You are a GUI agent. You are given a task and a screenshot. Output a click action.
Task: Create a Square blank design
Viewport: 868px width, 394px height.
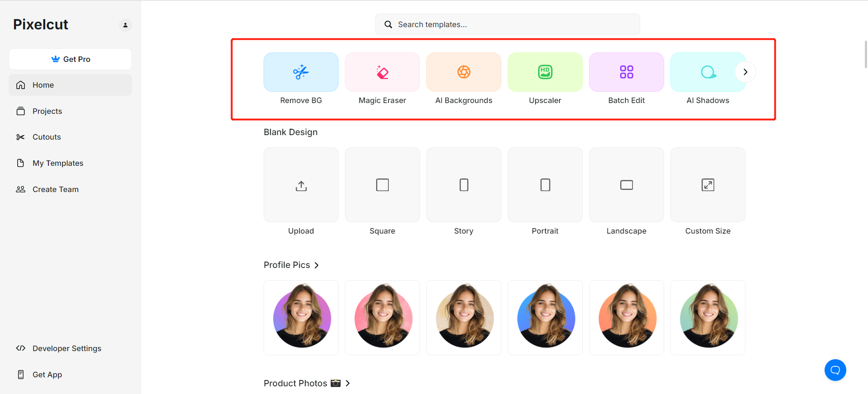click(x=382, y=185)
